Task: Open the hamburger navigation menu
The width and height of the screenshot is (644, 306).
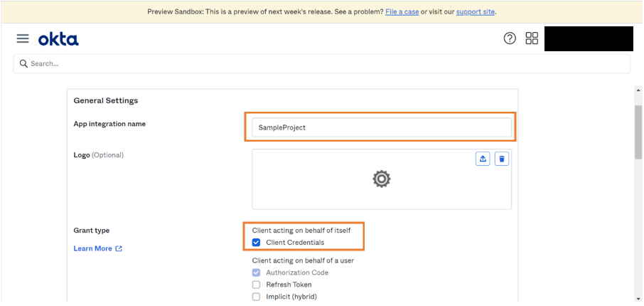Action: click(x=23, y=38)
